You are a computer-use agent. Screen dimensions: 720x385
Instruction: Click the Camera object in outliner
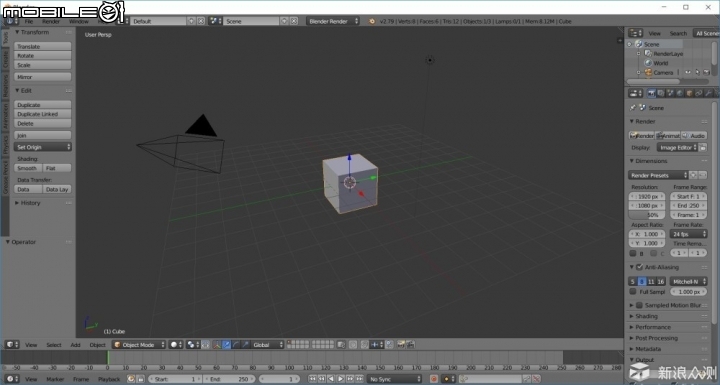663,73
